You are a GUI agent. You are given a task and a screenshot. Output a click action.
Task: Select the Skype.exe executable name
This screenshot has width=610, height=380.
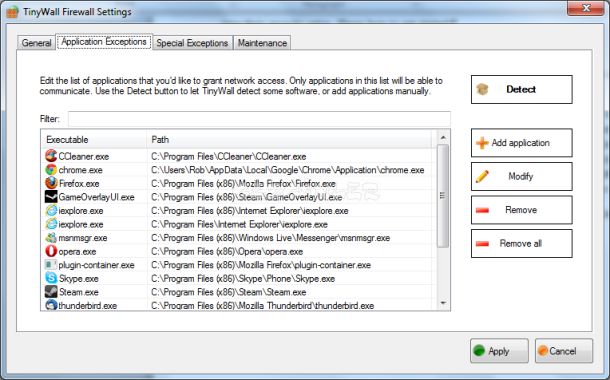[79, 279]
